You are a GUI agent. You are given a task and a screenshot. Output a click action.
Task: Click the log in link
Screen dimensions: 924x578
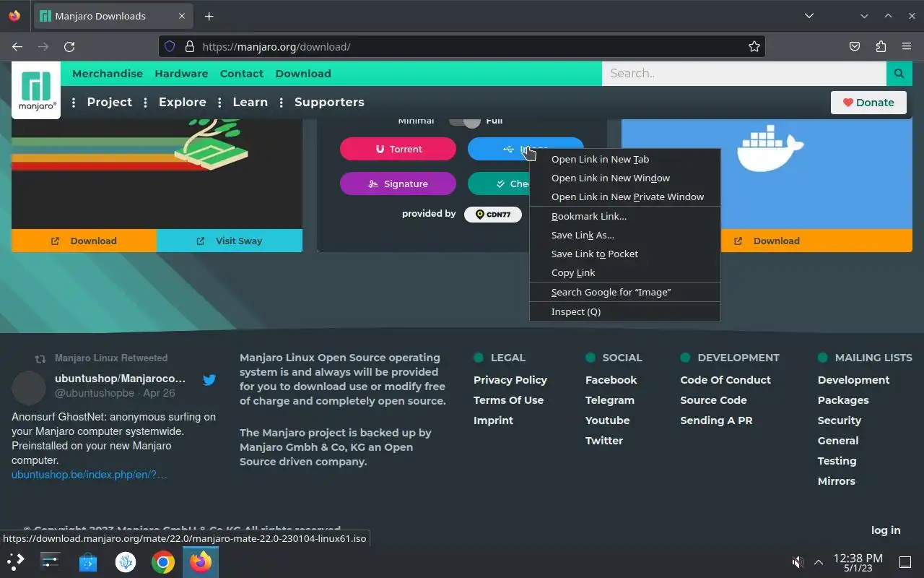click(x=886, y=530)
